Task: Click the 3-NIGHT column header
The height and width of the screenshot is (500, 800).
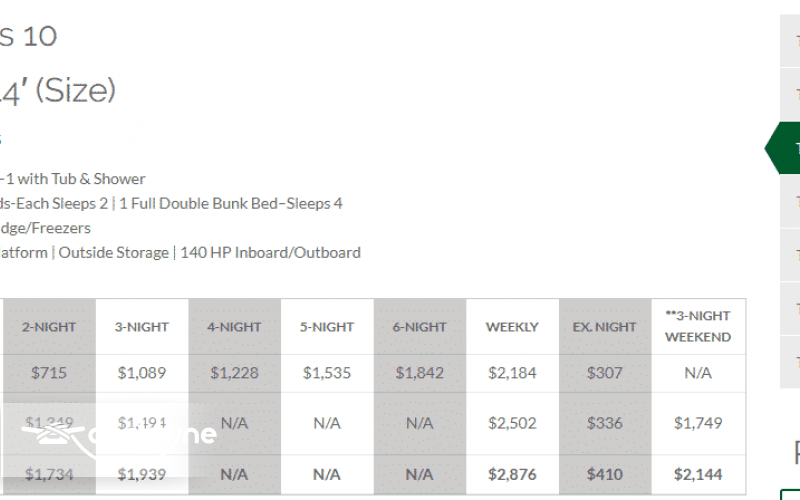Action: (143, 327)
